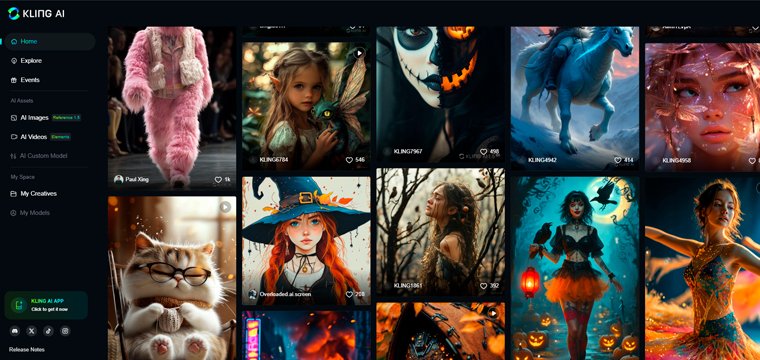Open the X (Twitter) social icon
760x360 pixels.
click(32, 331)
